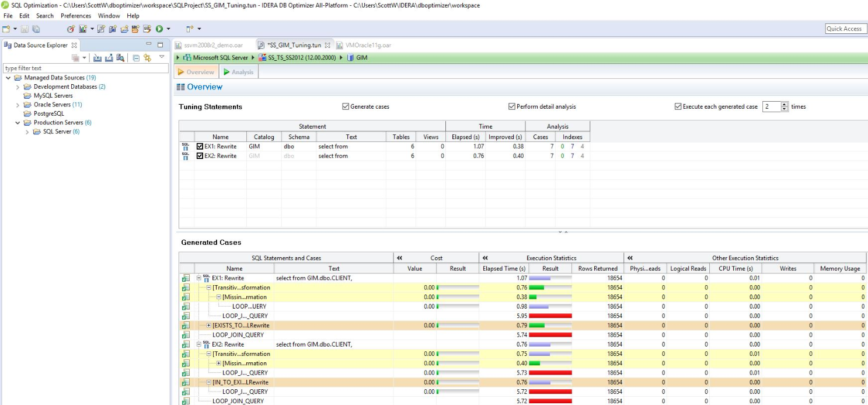
Task: Click the Collapse All icon in Data Source Explorer
Action: click(x=136, y=57)
